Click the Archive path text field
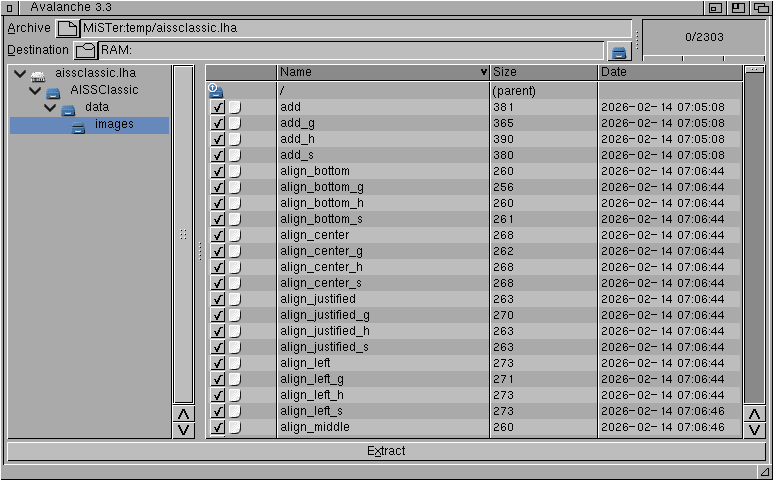The width and height of the screenshot is (773, 480). click(355, 28)
